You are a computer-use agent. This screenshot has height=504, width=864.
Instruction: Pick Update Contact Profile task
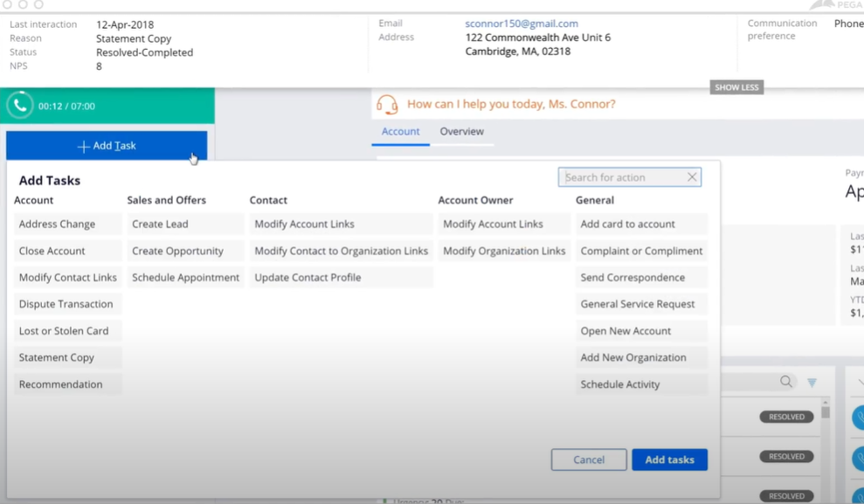341,277
